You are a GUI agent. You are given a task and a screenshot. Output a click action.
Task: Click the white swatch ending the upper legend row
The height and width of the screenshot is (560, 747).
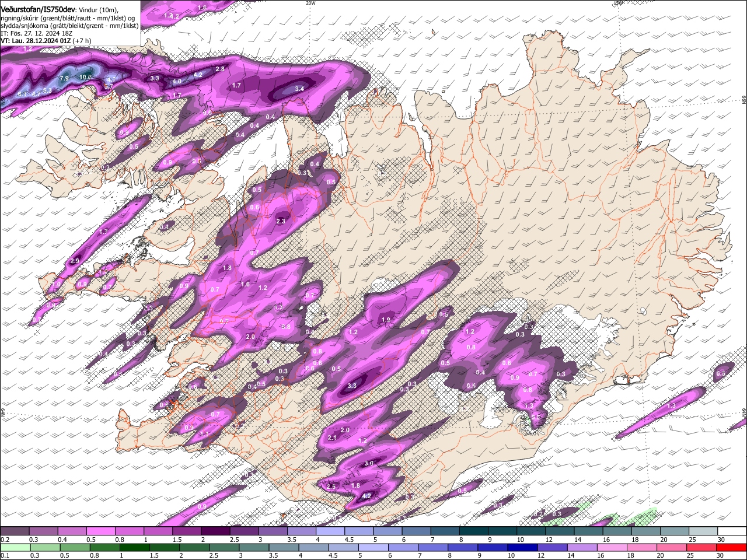[731, 531]
